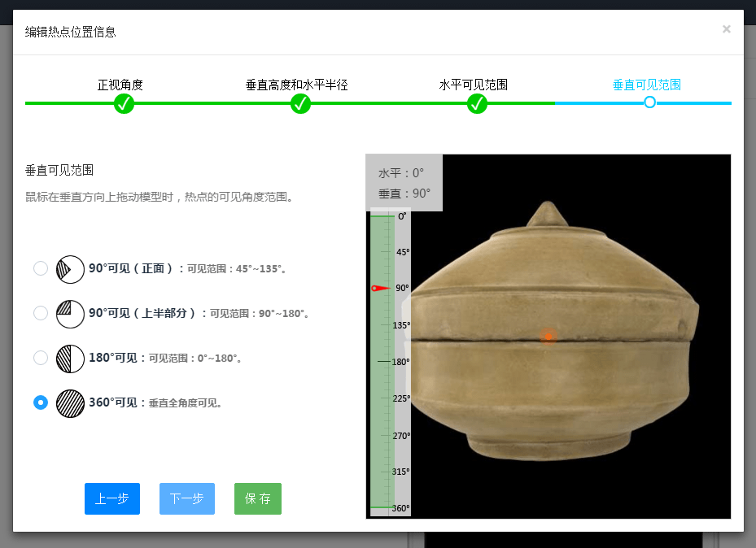Click the 270° mark on vertical ruler

coord(401,436)
